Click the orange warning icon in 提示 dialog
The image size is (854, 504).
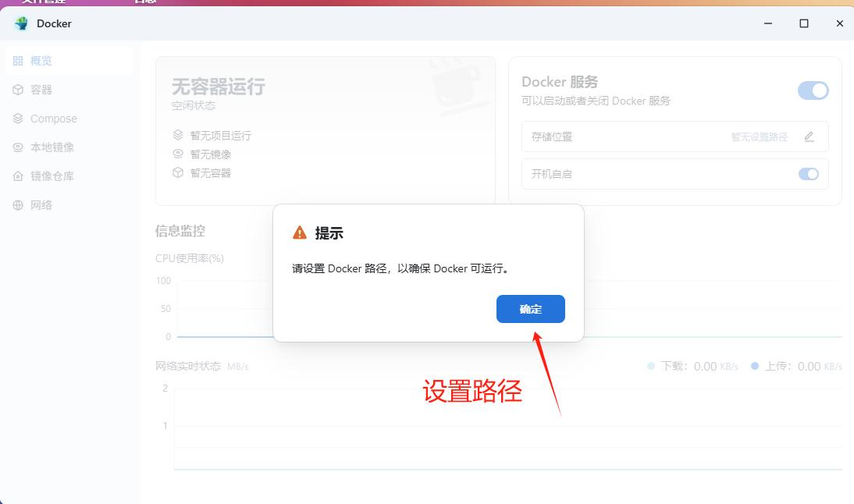coord(300,233)
